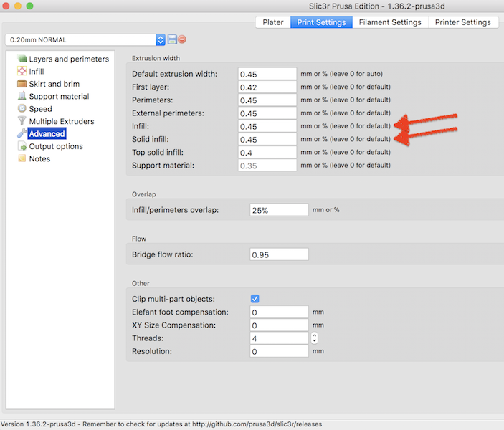Open the Printer Settings tab
The image size is (504, 430).
coord(462,22)
